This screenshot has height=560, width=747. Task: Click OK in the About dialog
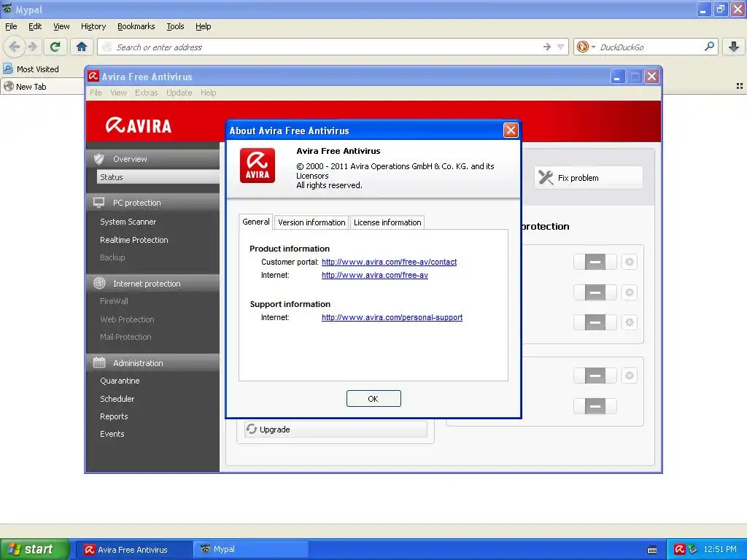click(x=373, y=399)
